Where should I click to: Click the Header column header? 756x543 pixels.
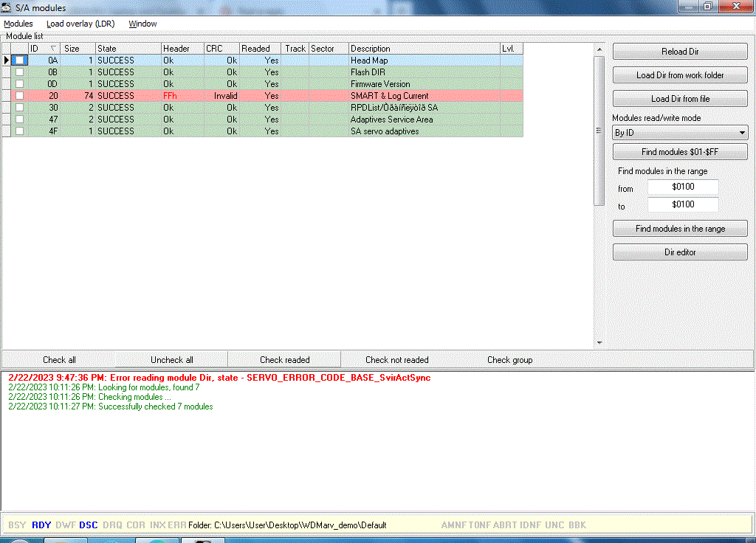182,49
